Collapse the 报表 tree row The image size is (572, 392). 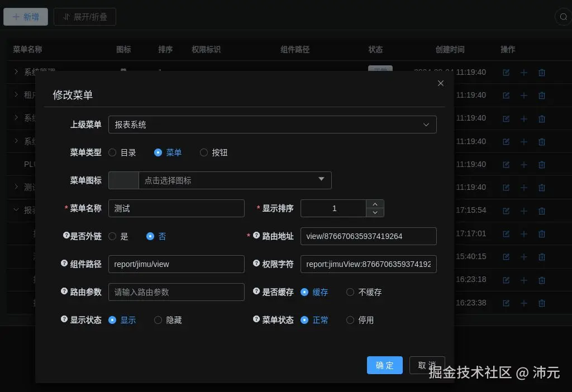tap(16, 209)
